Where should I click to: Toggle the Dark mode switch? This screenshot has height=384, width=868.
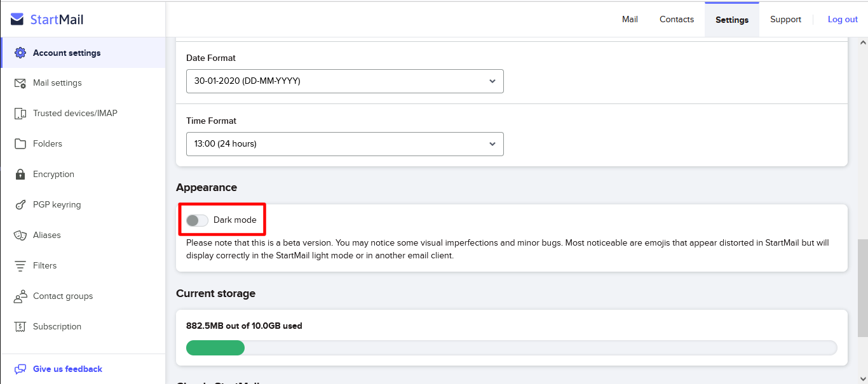tap(197, 220)
